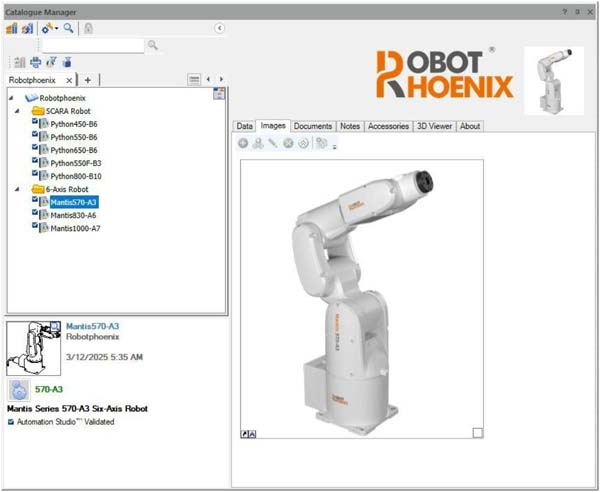The height and width of the screenshot is (492, 600).
Task: Collapse the 6-Axis Robot folder
Action: pos(17,189)
